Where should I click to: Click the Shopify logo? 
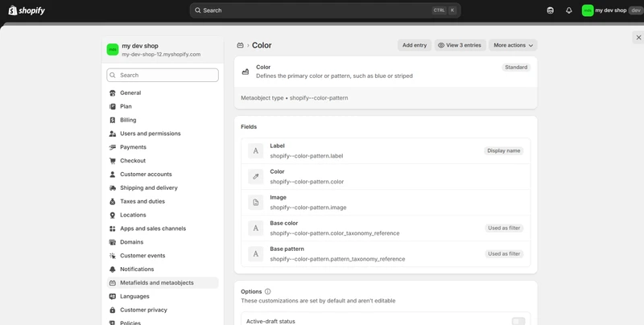27,10
